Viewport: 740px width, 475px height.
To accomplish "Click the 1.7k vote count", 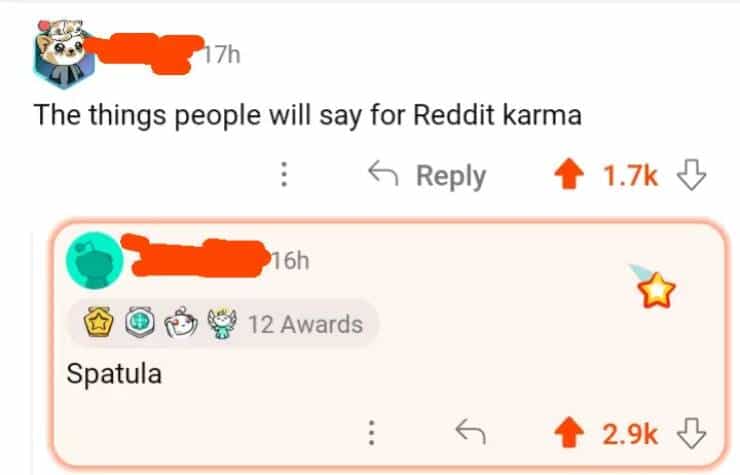I will click(630, 176).
